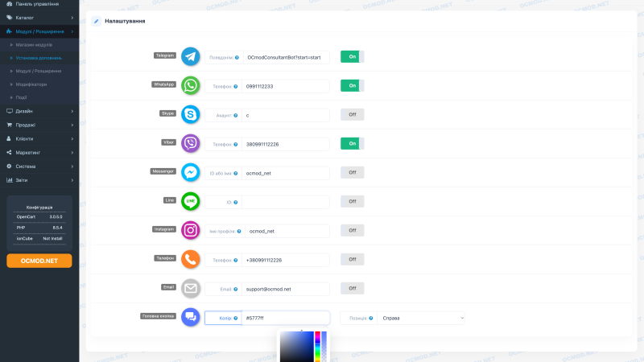Image resolution: width=644 pixels, height=362 pixels.
Task: Click the Telegram messenger icon
Action: [191, 56]
